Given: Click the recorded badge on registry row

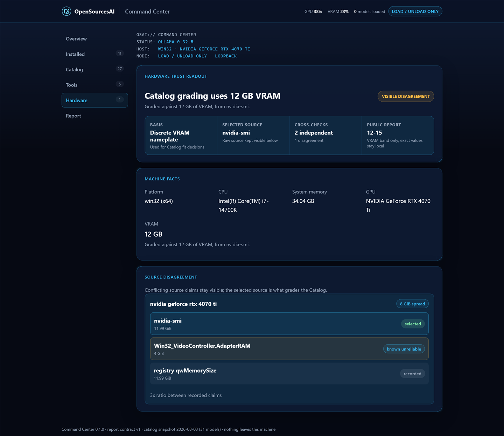Looking at the screenshot, I should [x=412, y=374].
